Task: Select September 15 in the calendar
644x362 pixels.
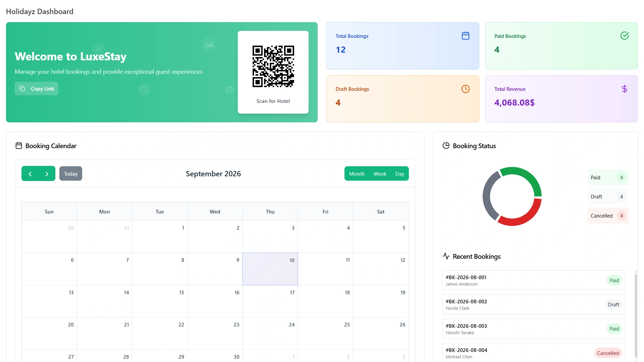Action: click(160, 301)
